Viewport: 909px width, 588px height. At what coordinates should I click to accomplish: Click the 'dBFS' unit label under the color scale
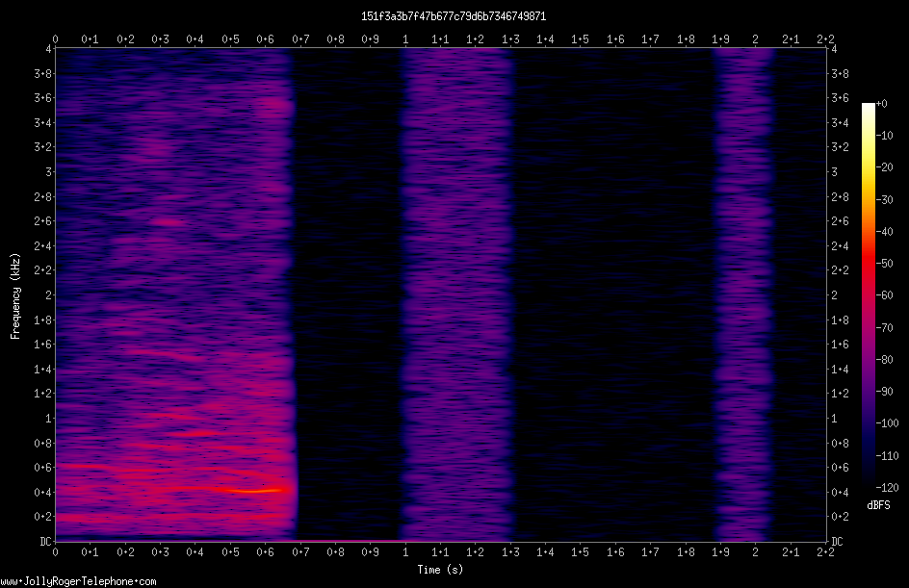pyautogui.click(x=878, y=505)
